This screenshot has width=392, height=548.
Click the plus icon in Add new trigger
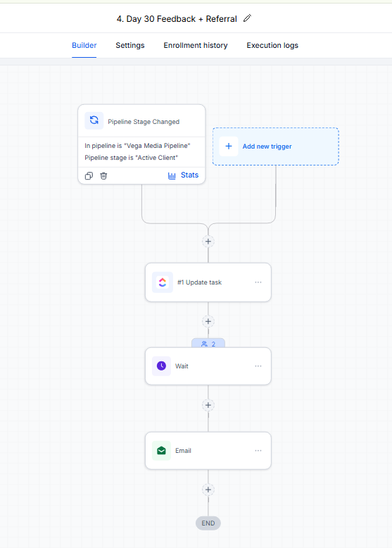click(x=229, y=146)
